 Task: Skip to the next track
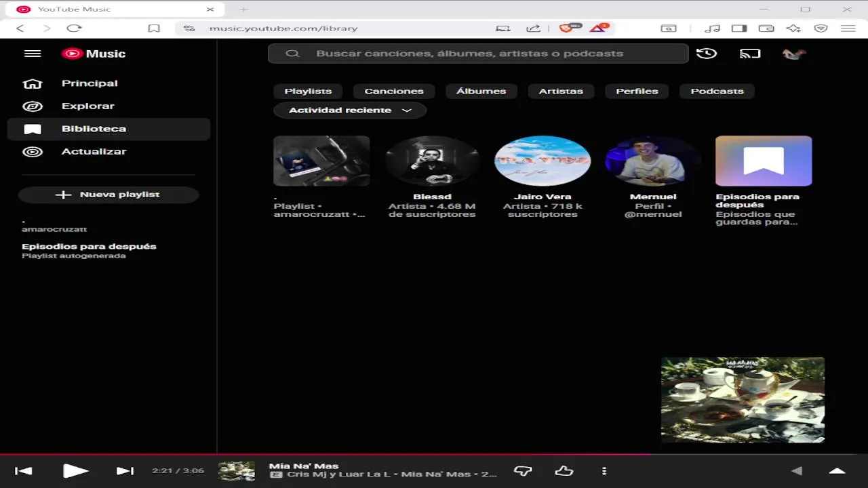tap(125, 471)
